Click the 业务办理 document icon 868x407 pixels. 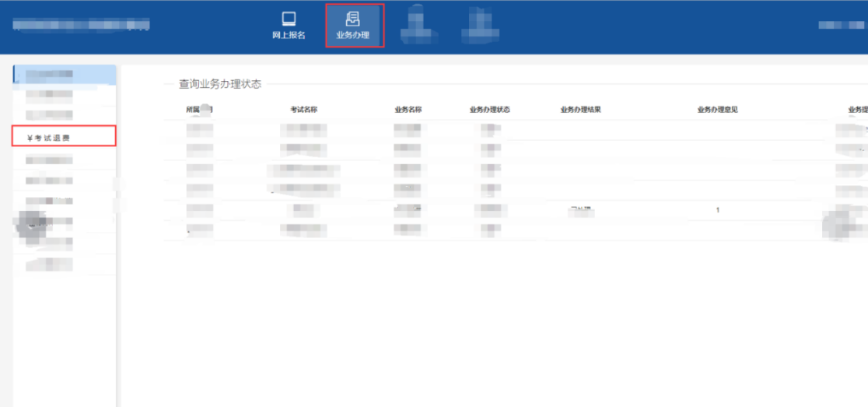tap(352, 20)
